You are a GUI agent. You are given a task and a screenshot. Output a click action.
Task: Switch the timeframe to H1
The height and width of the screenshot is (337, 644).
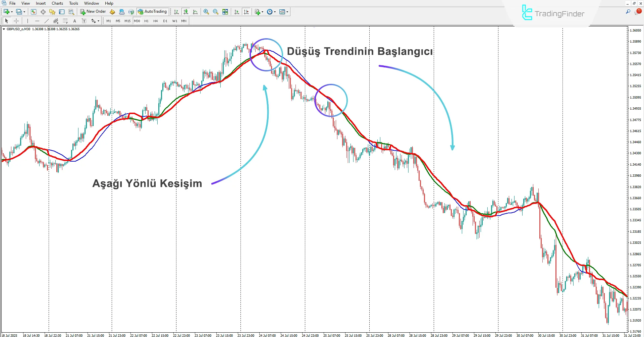tap(146, 20)
